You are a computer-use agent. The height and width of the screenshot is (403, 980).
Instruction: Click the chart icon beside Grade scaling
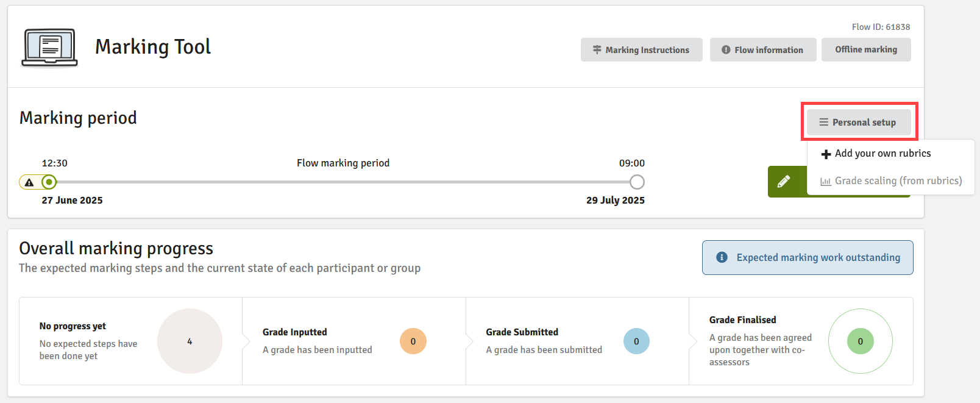(x=826, y=182)
